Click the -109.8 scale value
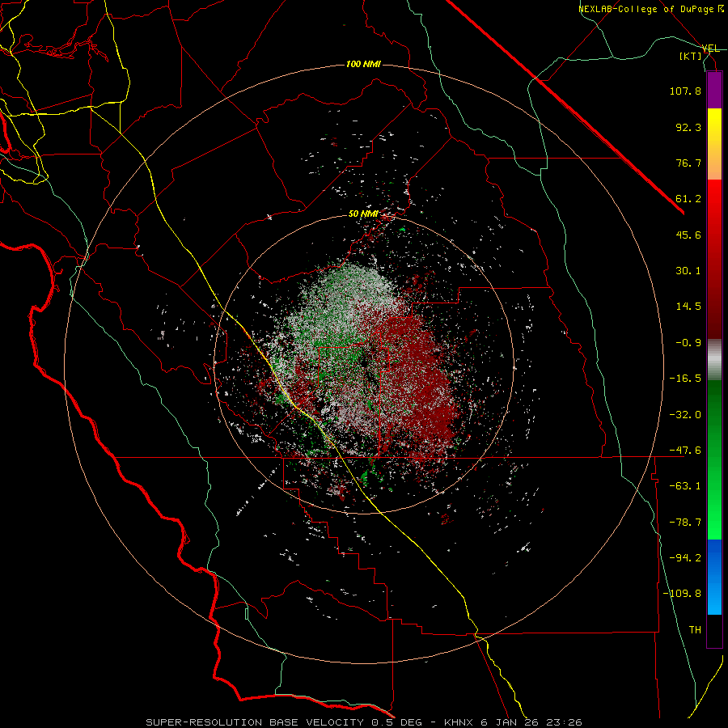This screenshot has width=728, height=728. (x=683, y=594)
